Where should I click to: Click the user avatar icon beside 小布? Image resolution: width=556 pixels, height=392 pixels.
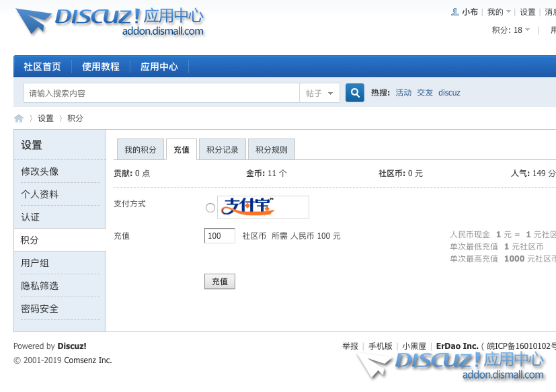(455, 12)
